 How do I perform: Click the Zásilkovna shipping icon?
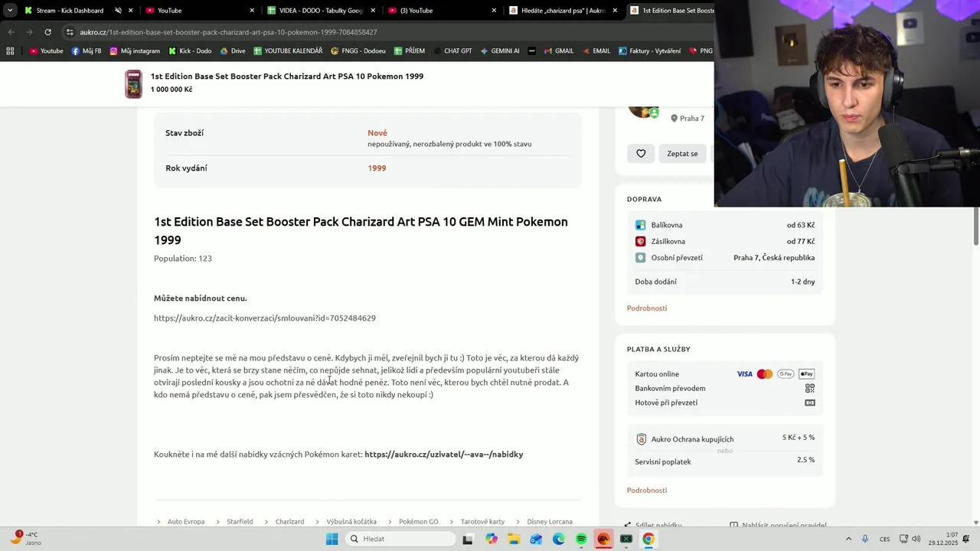[640, 241]
